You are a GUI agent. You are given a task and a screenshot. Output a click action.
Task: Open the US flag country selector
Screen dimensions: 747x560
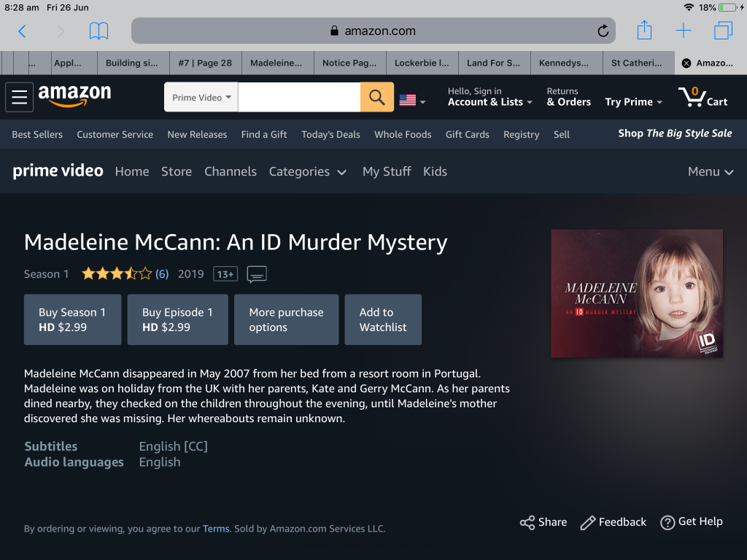[x=412, y=101]
